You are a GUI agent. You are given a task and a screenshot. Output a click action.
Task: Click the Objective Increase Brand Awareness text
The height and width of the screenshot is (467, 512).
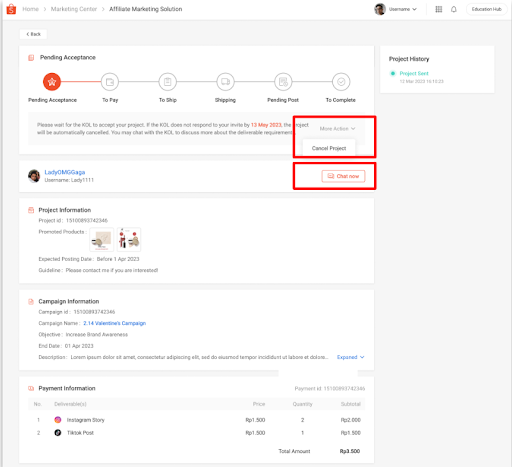[x=83, y=335]
